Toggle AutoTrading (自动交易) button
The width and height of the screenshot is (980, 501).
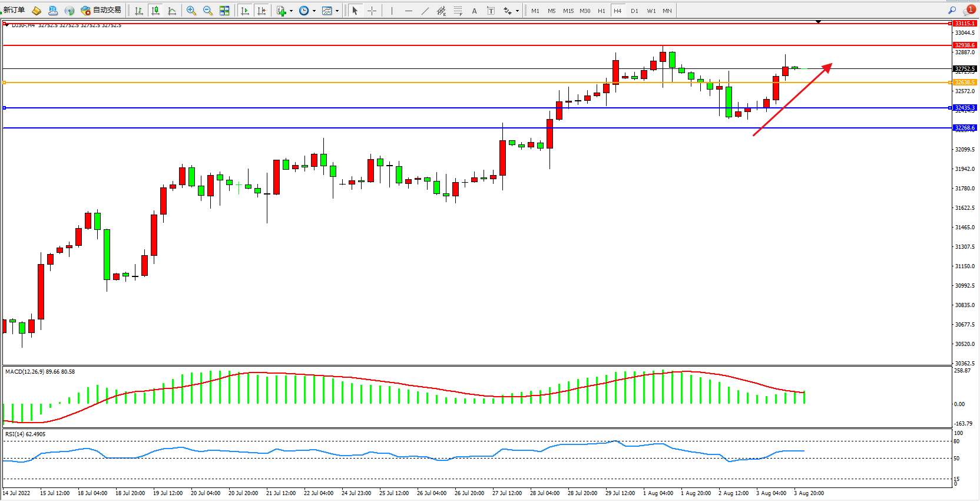coord(101,11)
